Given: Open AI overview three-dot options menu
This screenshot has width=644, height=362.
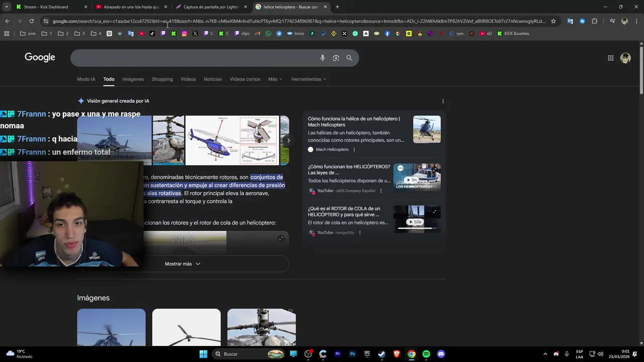Looking at the screenshot, I should click(x=443, y=101).
